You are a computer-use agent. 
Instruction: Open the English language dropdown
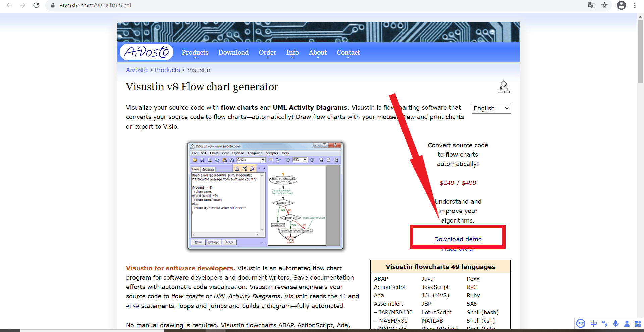click(491, 108)
